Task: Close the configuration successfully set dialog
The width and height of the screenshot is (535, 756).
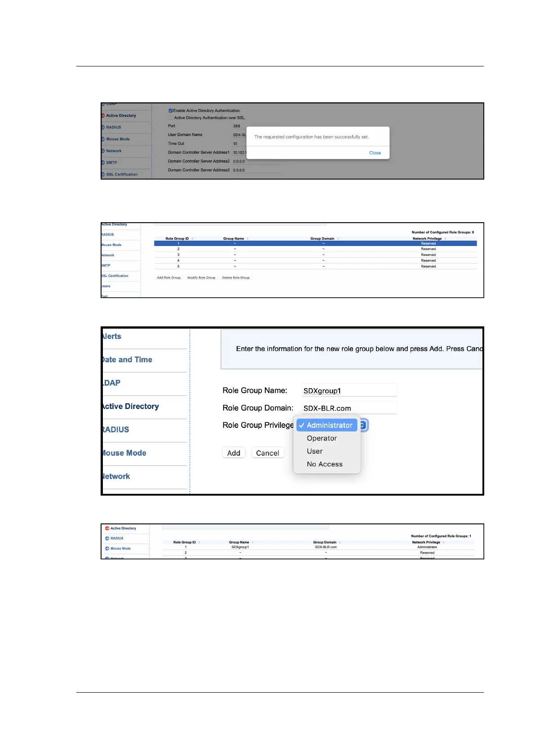Action: point(375,153)
